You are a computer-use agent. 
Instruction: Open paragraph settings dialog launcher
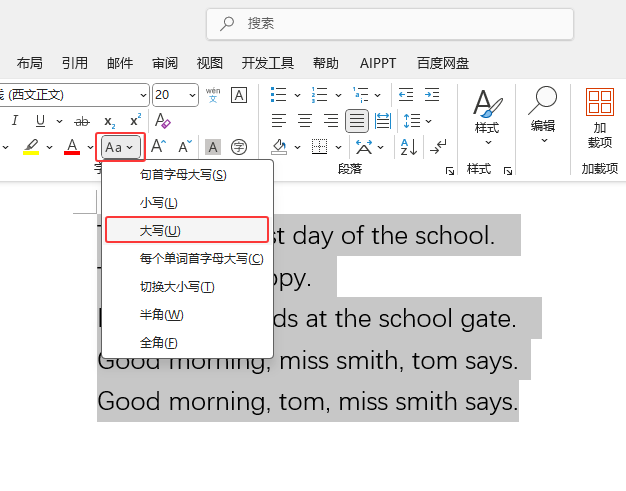[450, 171]
